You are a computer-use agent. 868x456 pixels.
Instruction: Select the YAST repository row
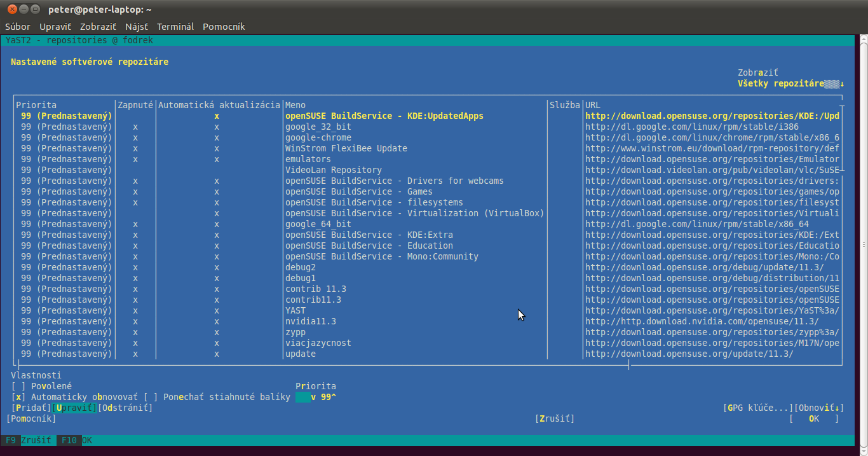pos(428,310)
